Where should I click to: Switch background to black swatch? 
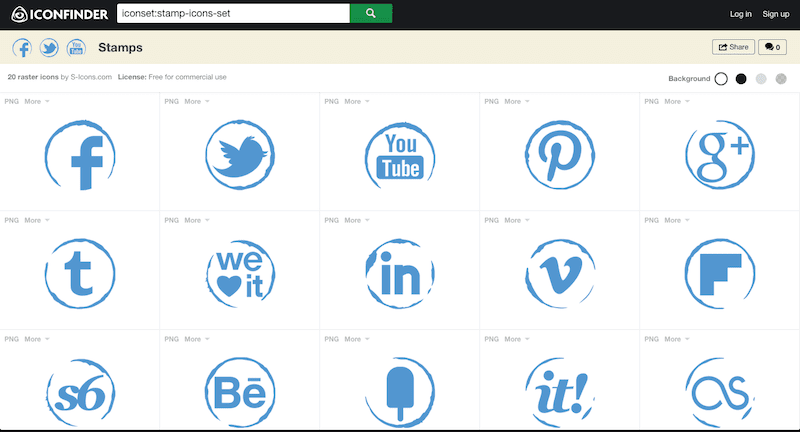[x=741, y=78]
